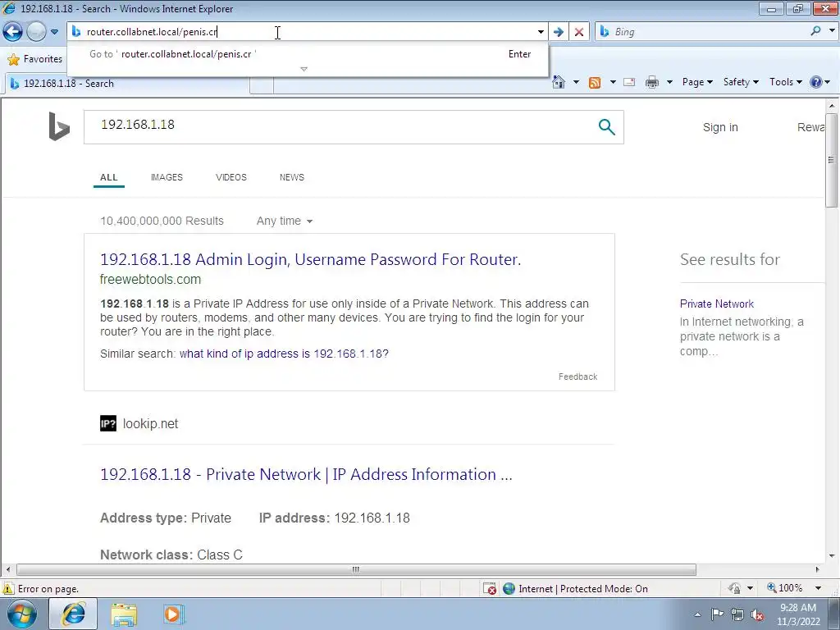Image resolution: width=840 pixels, height=630 pixels.
Task: Select the Go to router.collabnet.local suggestion
Action: pos(308,54)
